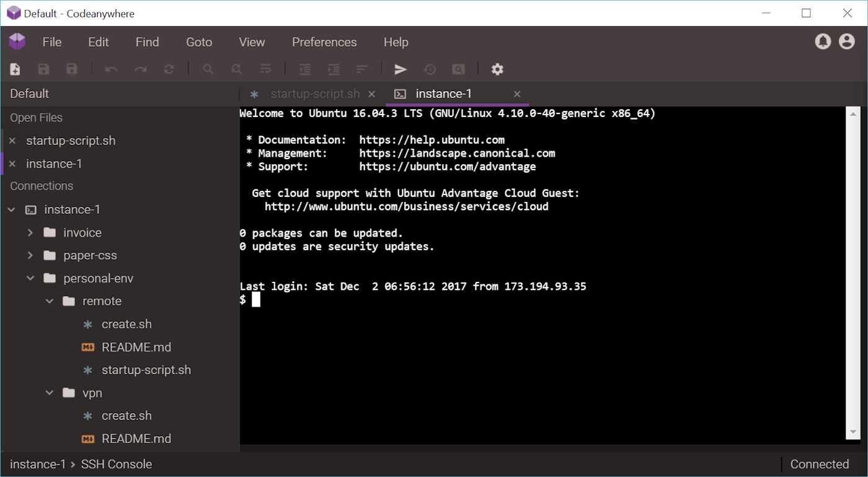This screenshot has height=477, width=868.
Task: Click the Connections section label
Action: 42,186
